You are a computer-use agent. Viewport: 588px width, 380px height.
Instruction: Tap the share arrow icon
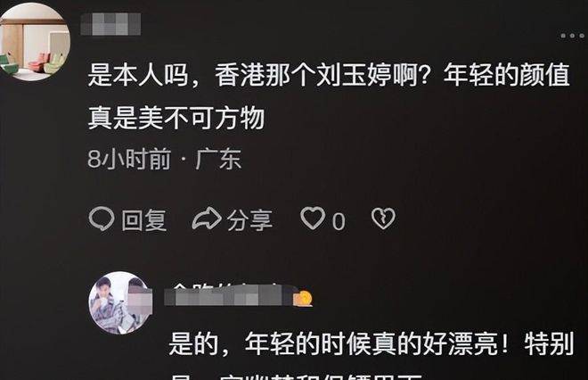207,219
